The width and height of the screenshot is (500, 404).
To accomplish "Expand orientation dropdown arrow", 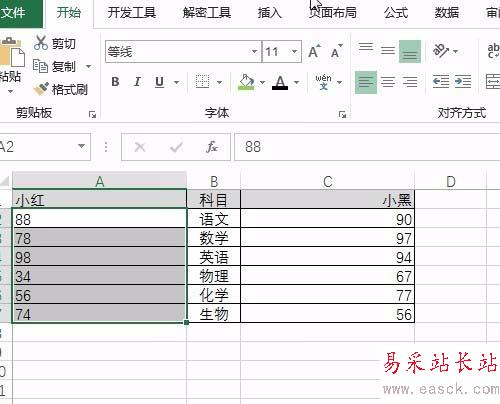I will pyautogui.click(x=455, y=51).
